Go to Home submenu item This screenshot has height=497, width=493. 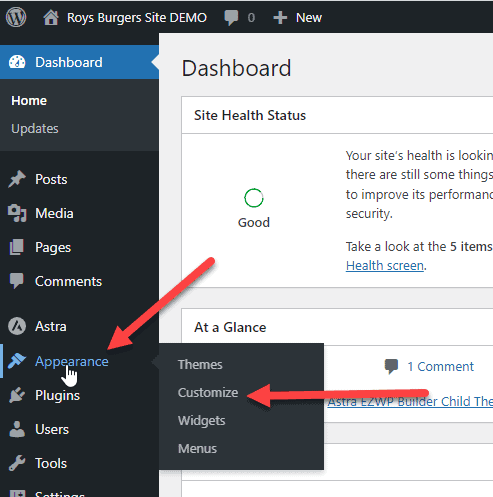point(29,101)
